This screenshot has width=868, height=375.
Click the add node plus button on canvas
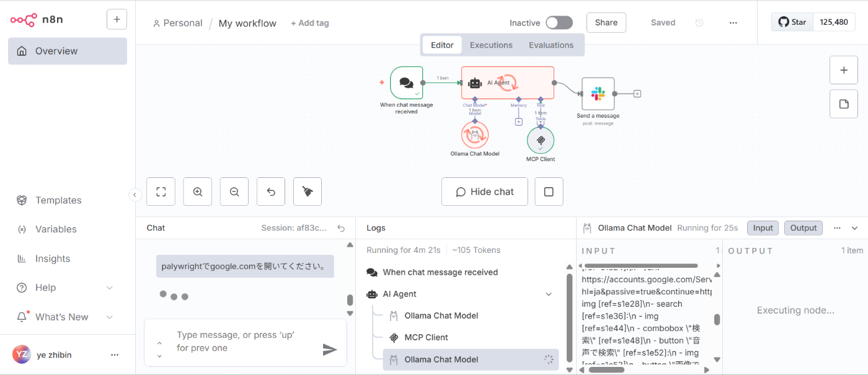(844, 70)
